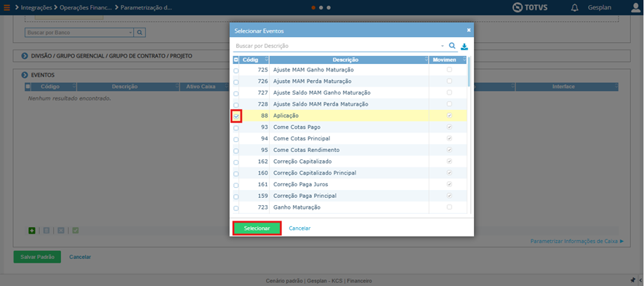Screen dimensions: 644x286
Task: Select the row Correção Capitalizado Principal
Action: [x=350, y=173]
